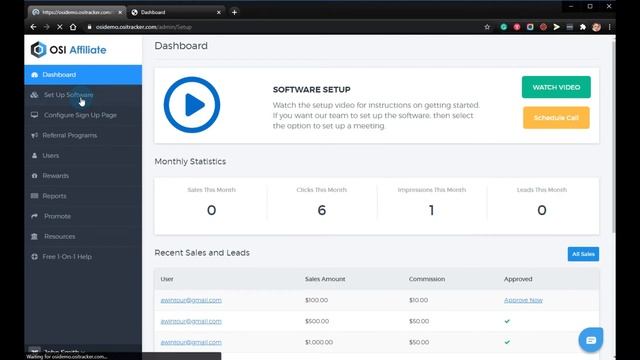Open the Dashboard sidebar item
The image size is (640, 360).
(x=83, y=75)
